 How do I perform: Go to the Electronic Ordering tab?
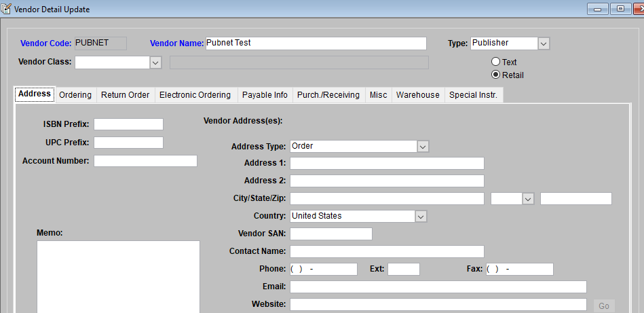coord(195,95)
